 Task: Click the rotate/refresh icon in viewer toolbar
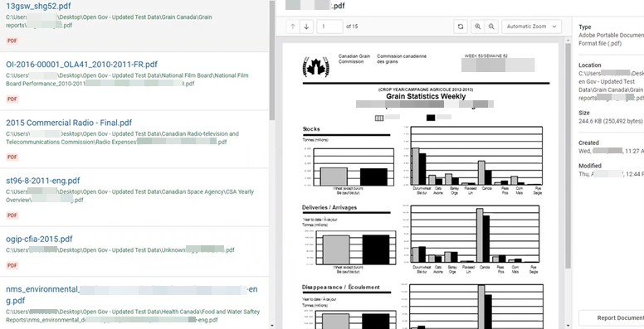[461, 27]
